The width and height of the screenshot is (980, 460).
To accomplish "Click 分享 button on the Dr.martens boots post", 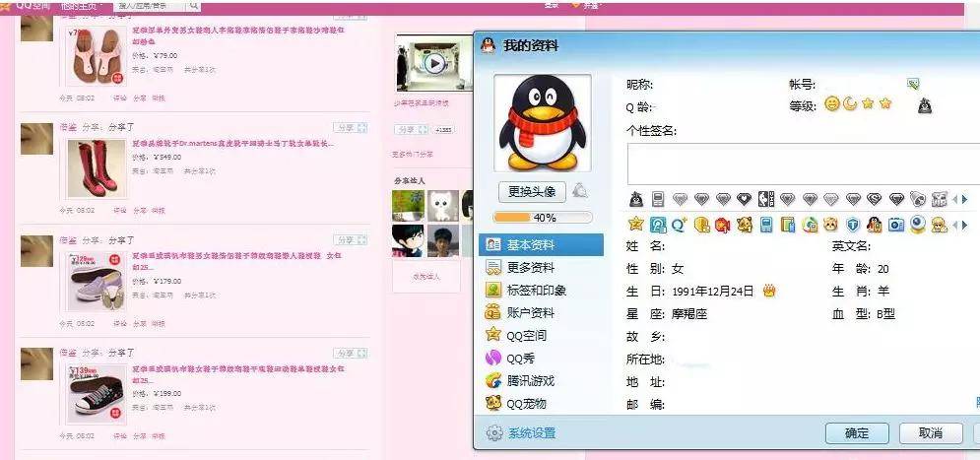I will (350, 127).
